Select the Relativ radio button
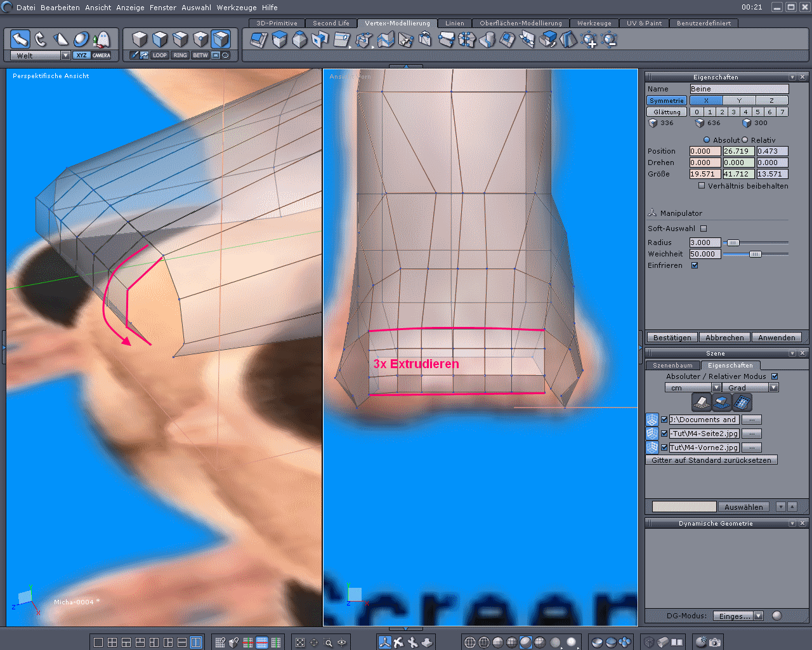Image resolution: width=812 pixels, height=650 pixels. pos(745,140)
